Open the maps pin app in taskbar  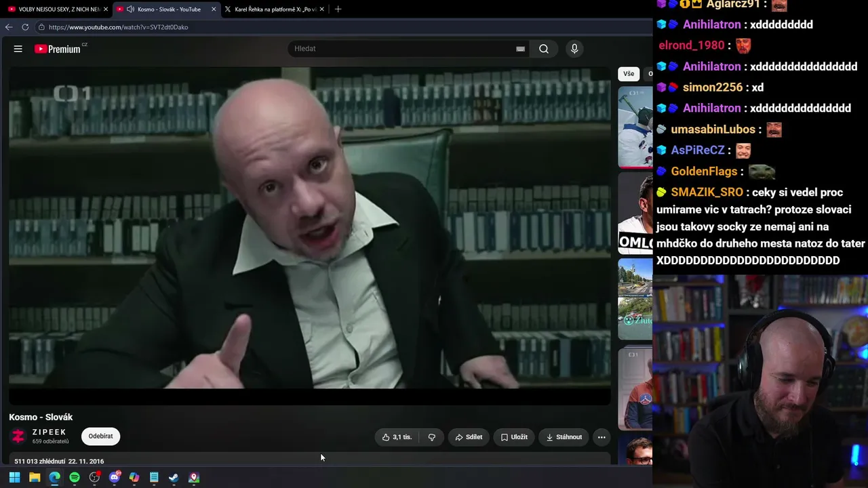click(x=194, y=477)
